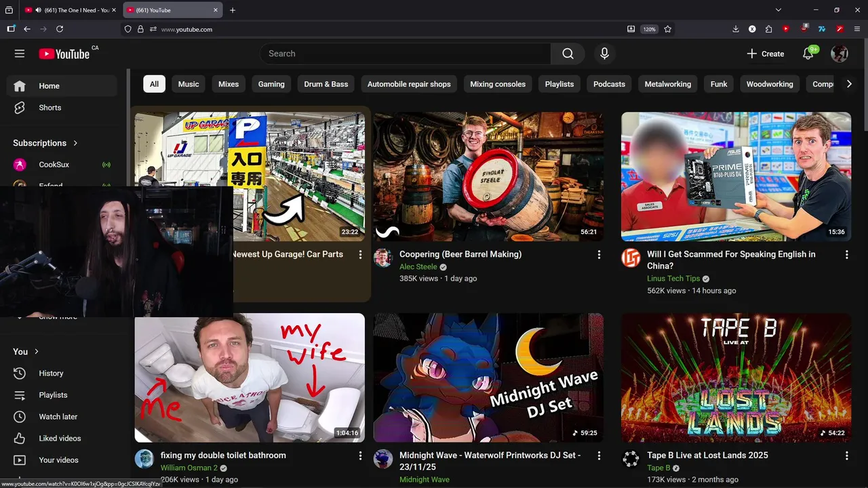This screenshot has width=868, height=488.
Task: Open options for Tape B video
Action: pyautogui.click(x=846, y=456)
